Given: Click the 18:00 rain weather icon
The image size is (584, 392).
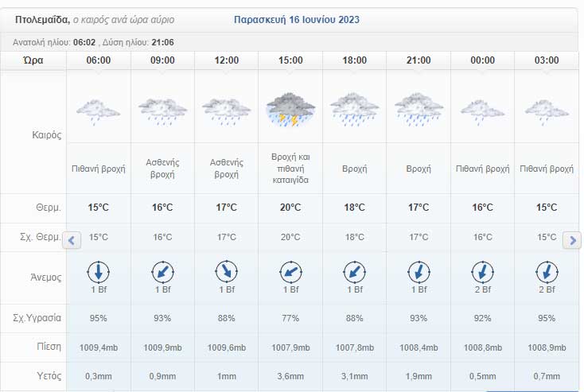Looking at the screenshot, I should (355, 110).
